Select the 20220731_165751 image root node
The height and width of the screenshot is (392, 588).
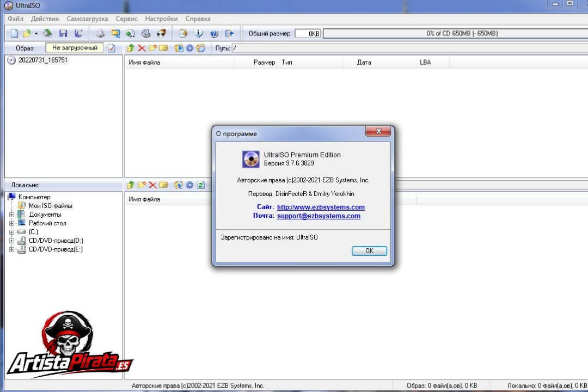(x=43, y=60)
